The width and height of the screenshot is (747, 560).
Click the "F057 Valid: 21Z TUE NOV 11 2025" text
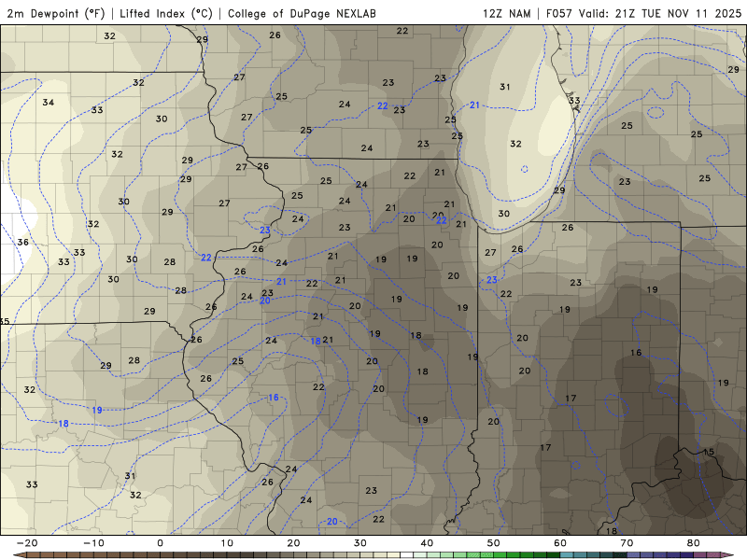tap(643, 13)
